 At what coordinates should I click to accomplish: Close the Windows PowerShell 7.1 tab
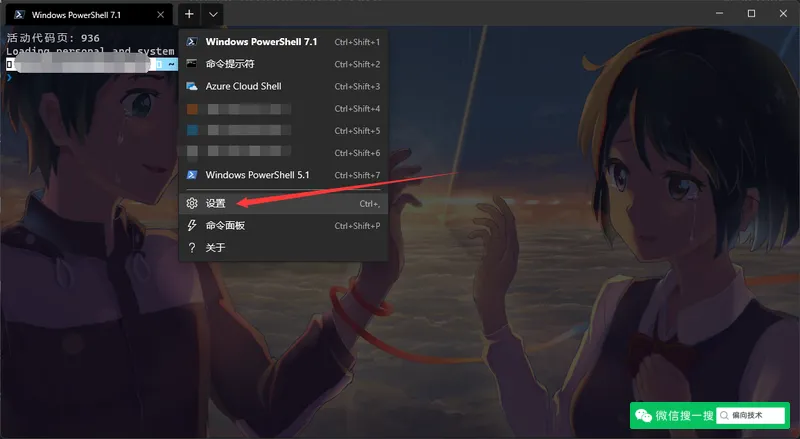(161, 15)
